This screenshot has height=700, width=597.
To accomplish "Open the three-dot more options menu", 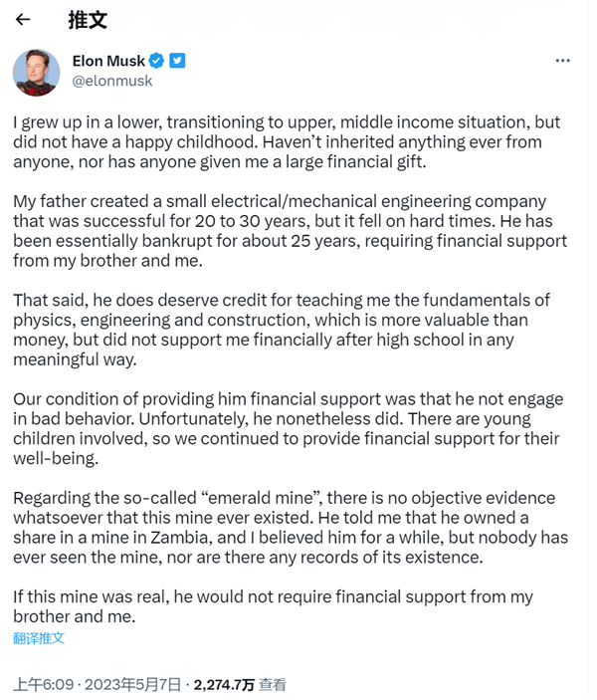I will 562,61.
